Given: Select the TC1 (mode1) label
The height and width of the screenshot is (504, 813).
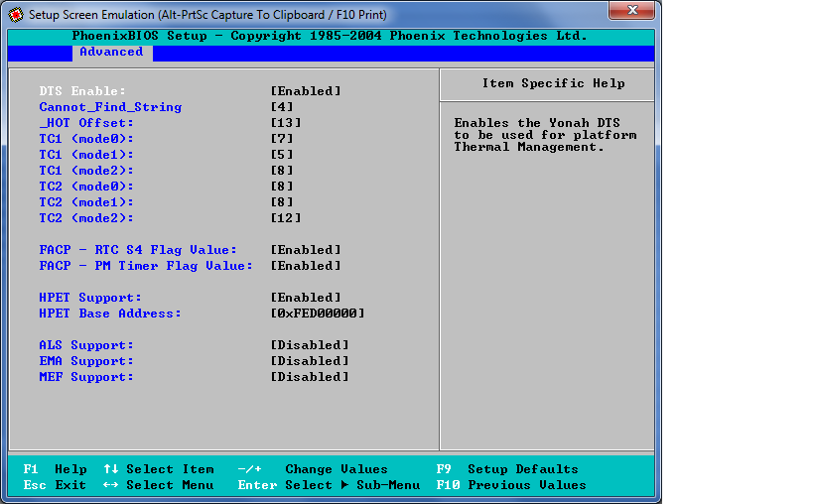Looking at the screenshot, I should click(x=86, y=155).
